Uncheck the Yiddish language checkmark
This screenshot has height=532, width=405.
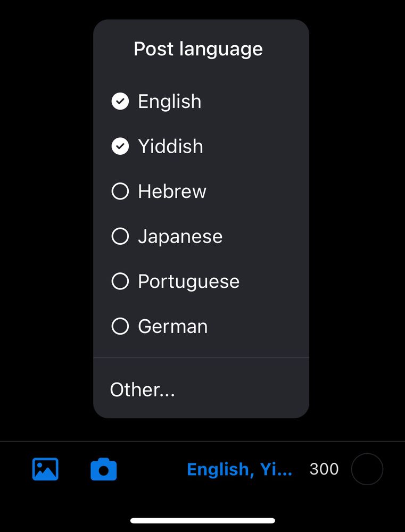pyautogui.click(x=120, y=146)
